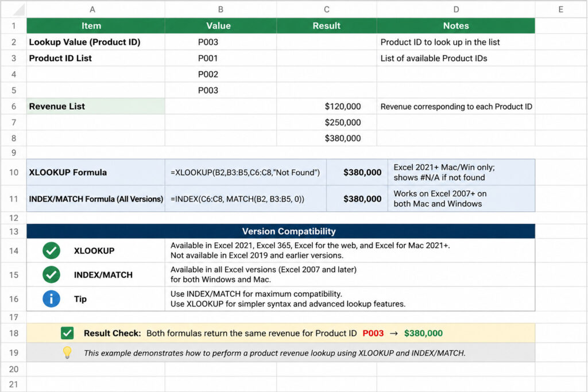Click the 'Result Check:' bold label

pos(113,333)
